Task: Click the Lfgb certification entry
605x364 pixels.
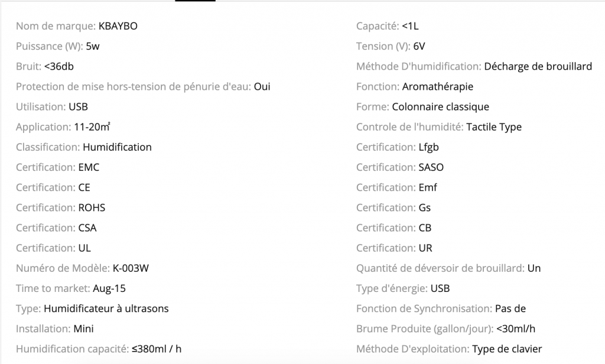Action: [x=428, y=147]
